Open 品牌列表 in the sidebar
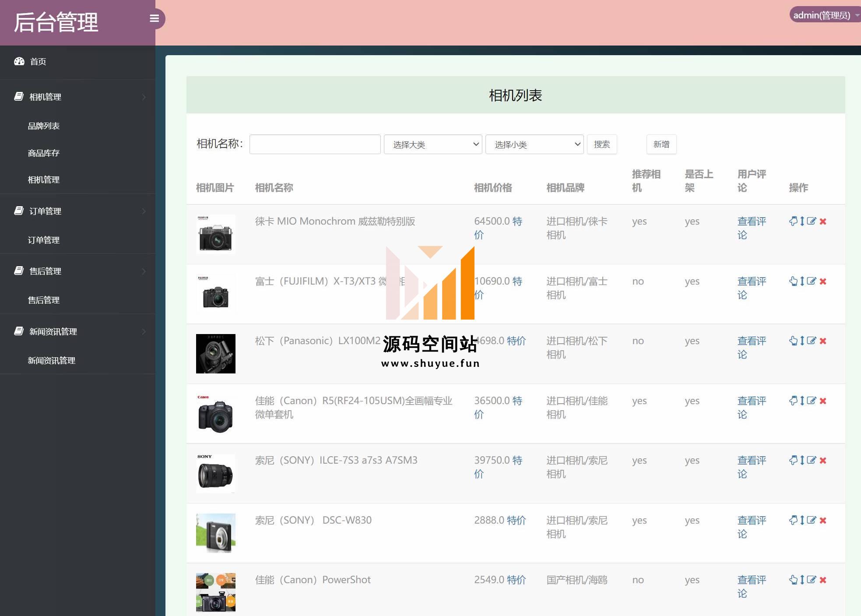This screenshot has height=616, width=861. point(44,126)
